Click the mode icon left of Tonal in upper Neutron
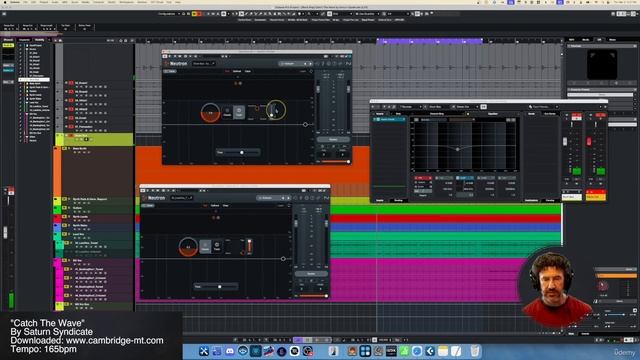 tap(227, 112)
